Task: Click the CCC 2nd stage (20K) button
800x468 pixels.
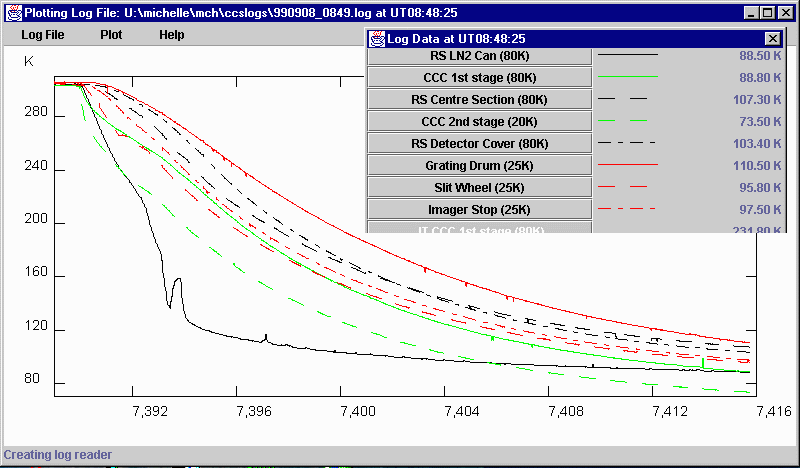Action: (480, 121)
